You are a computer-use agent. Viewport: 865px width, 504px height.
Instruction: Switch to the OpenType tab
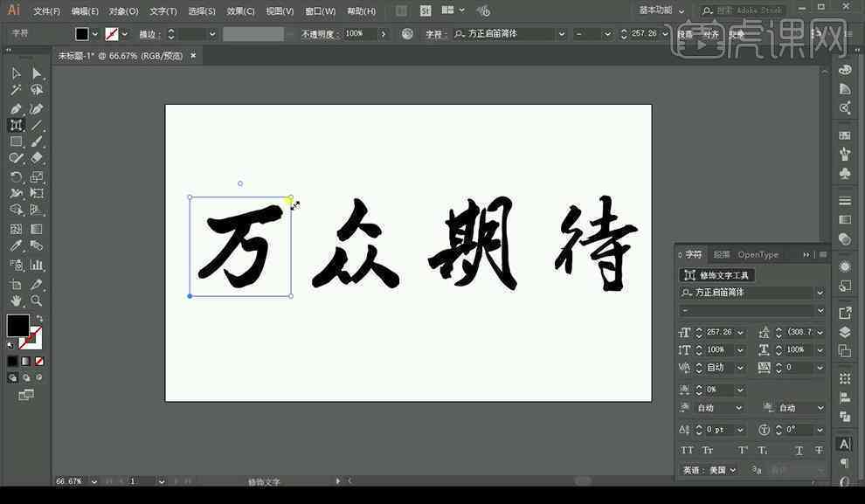[758, 254]
